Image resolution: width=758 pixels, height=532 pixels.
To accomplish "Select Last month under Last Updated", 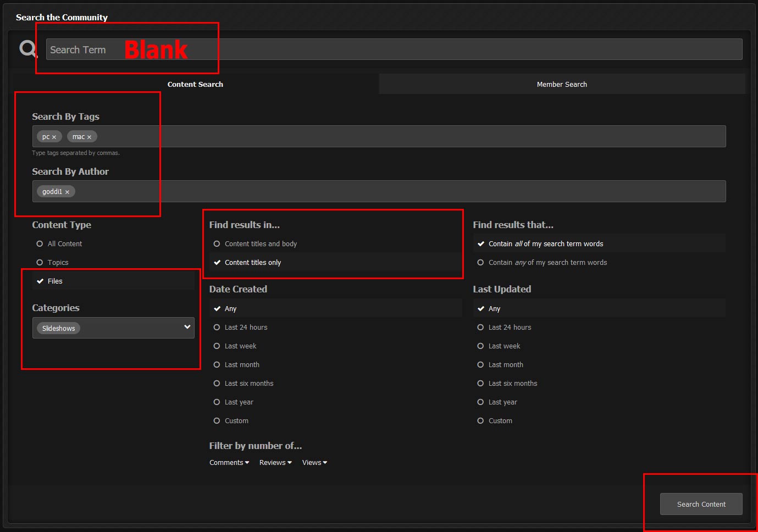I will point(481,365).
